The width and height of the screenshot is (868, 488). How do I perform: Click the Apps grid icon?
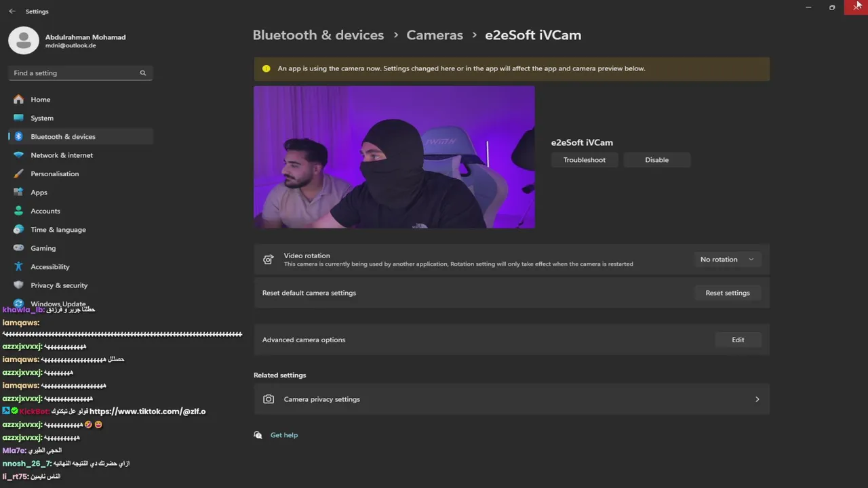click(x=18, y=192)
